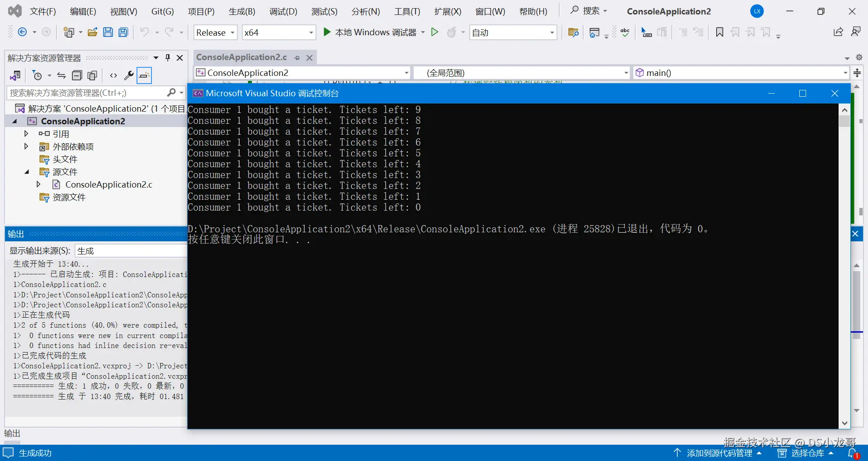868x461 pixels.
Task: Start local Windows debugger with green play icon
Action: click(327, 32)
